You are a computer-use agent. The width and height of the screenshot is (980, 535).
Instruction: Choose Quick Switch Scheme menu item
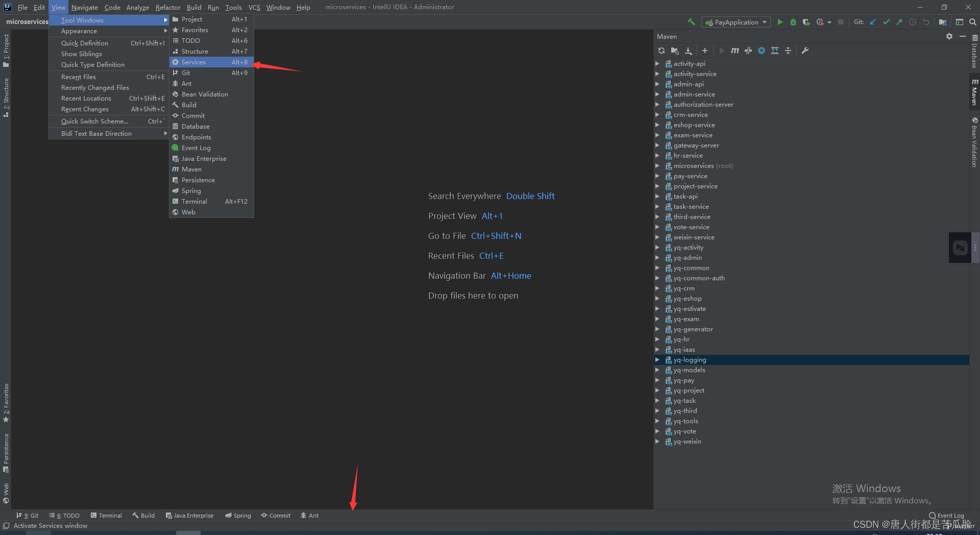click(x=109, y=121)
